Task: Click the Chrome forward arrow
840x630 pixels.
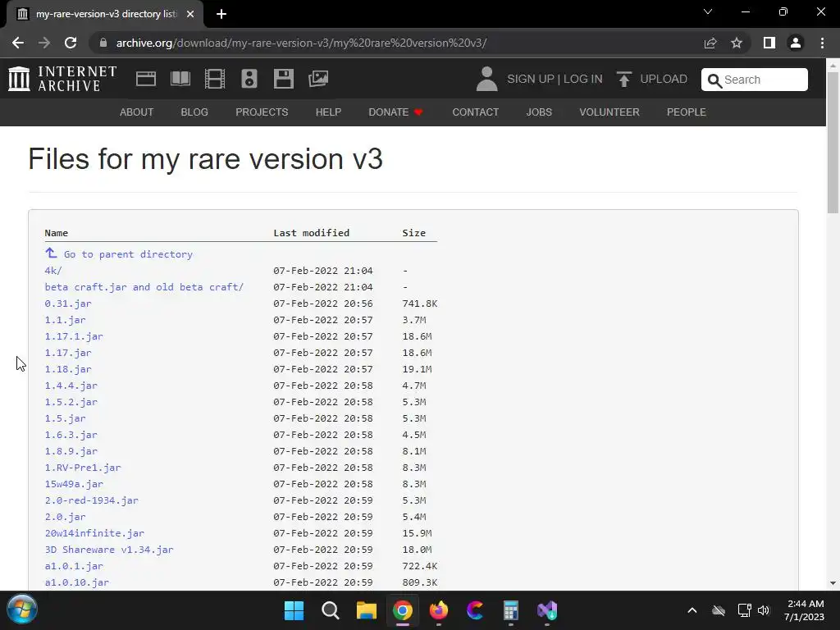Action: (x=44, y=43)
